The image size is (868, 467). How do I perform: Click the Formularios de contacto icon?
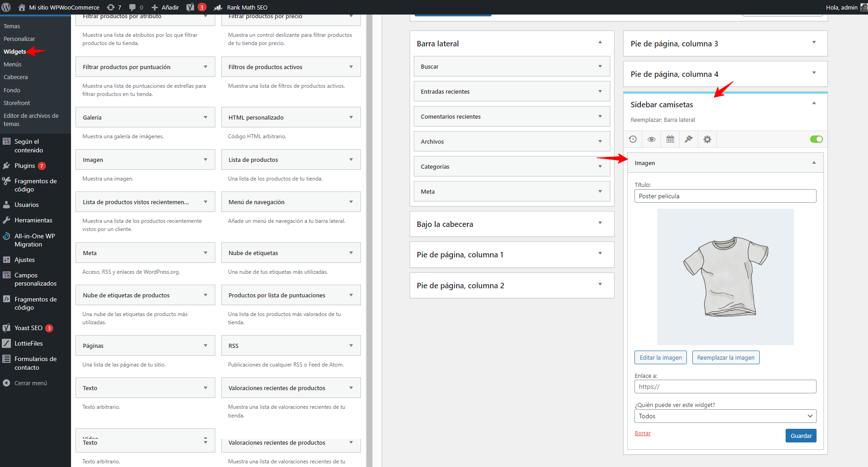pos(6,359)
